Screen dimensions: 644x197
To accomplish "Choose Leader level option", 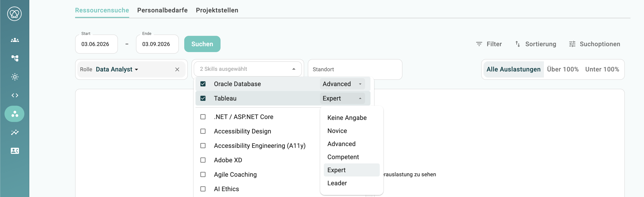I will pyautogui.click(x=352, y=183).
